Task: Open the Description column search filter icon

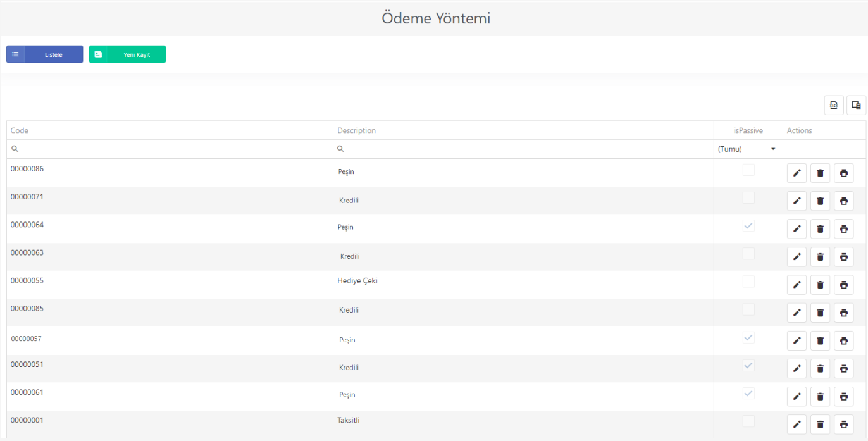Action: 340,149
